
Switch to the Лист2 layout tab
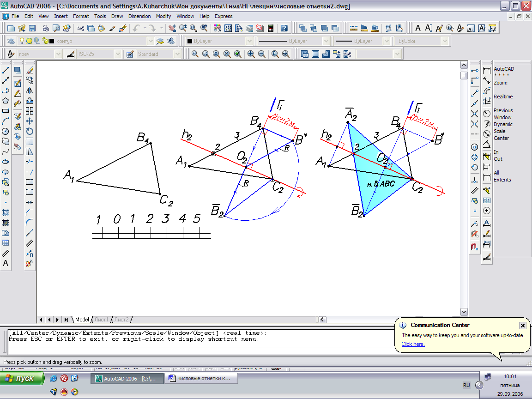[x=121, y=320]
